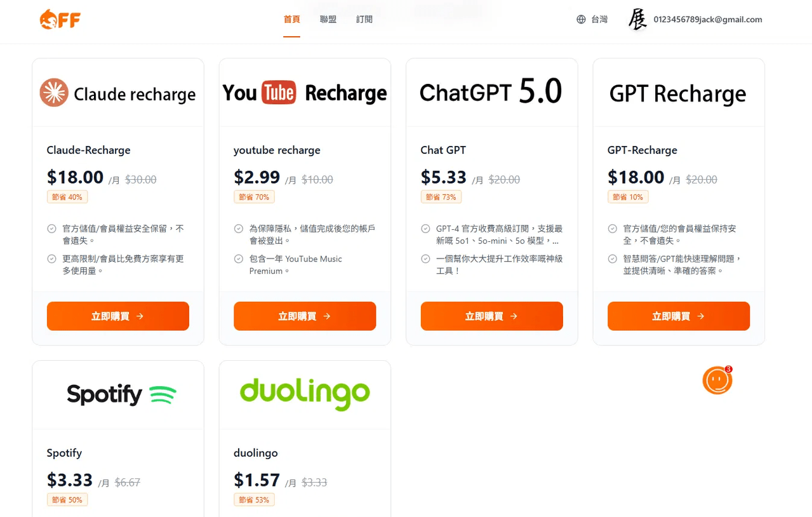Click the ChatGPT 5.0 banner image

(x=491, y=93)
